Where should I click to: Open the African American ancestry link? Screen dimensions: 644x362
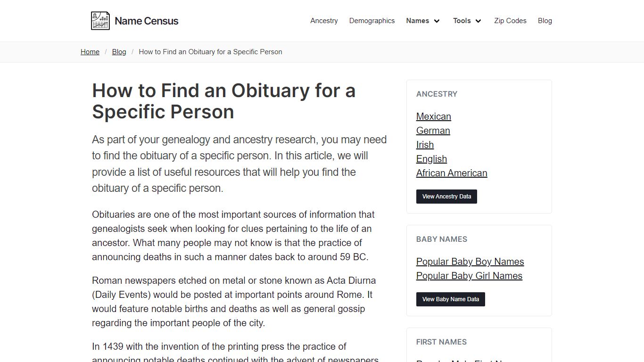tap(452, 173)
